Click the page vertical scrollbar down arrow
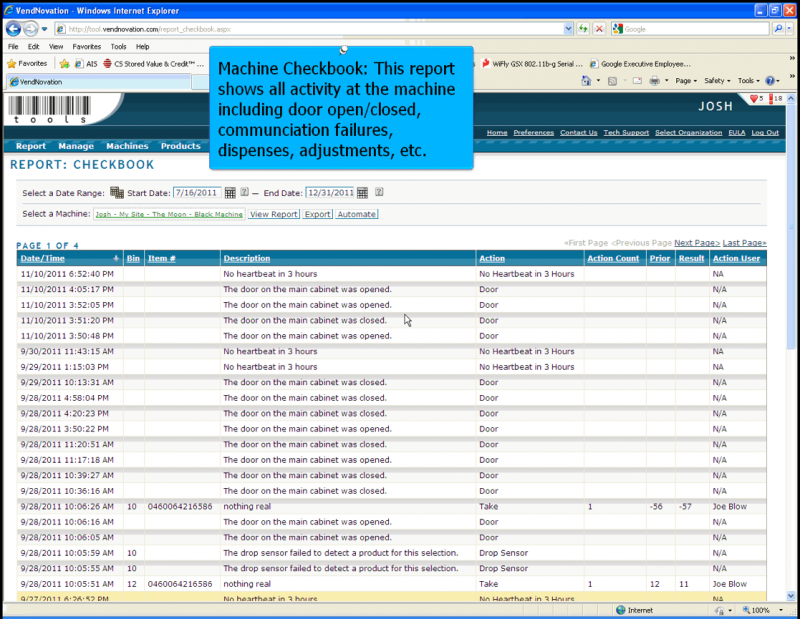Screen dimensions: 800x619 pos(791,596)
